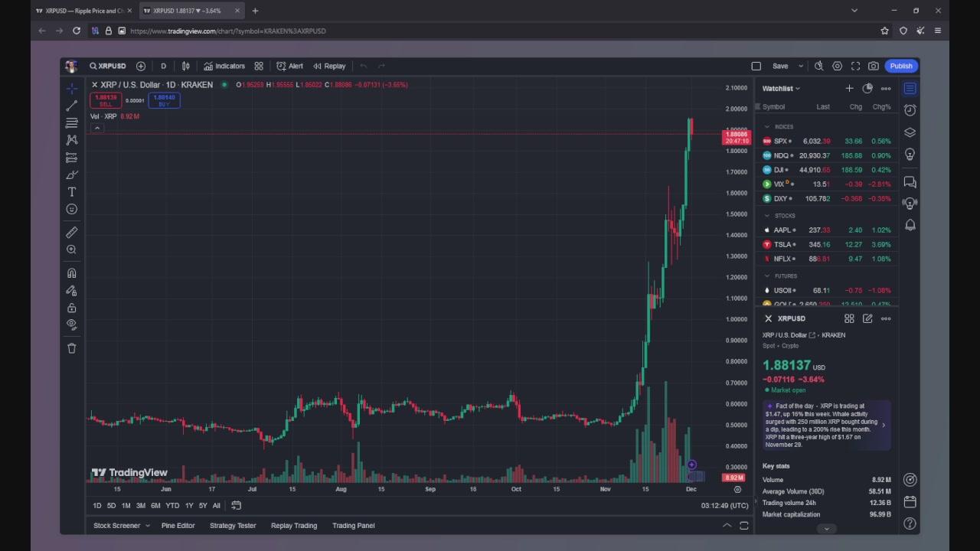The width and height of the screenshot is (980, 551).
Task: Click the trash remove drawings icon
Action: 71,348
